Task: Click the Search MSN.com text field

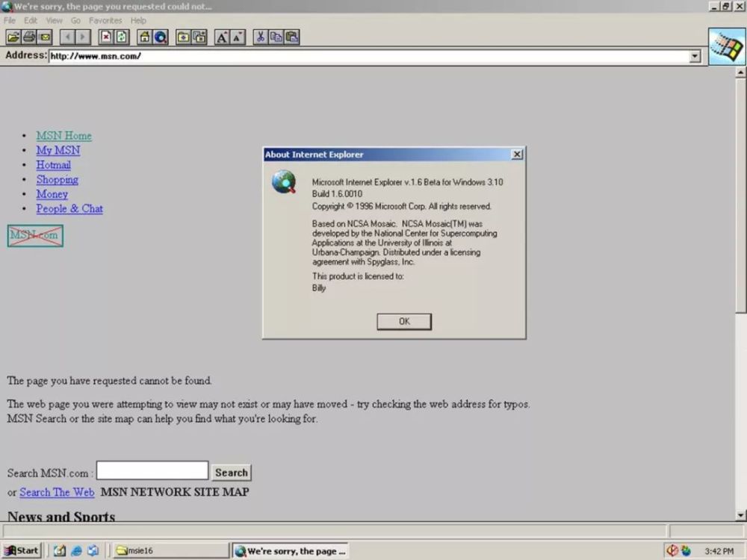Action: click(152, 470)
